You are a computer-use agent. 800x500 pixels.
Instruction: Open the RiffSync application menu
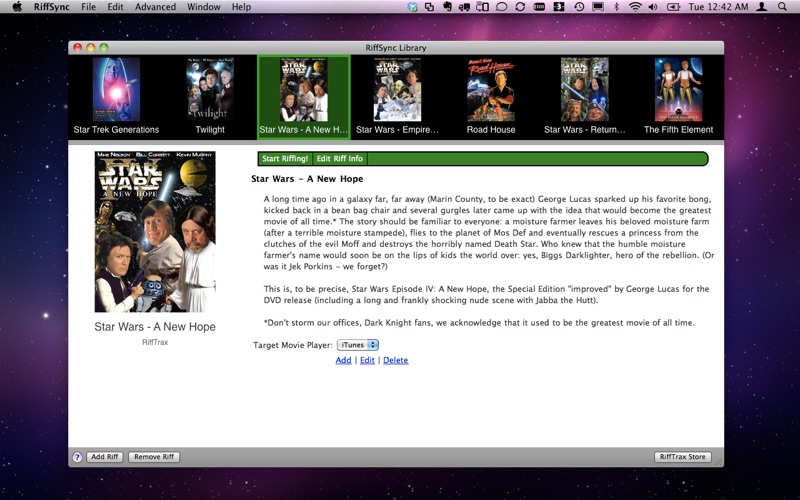(x=52, y=7)
